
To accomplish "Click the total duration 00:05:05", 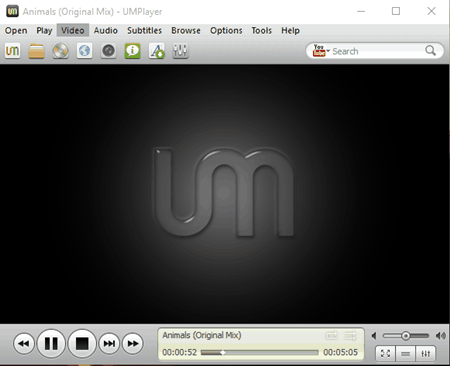I will coord(340,352).
